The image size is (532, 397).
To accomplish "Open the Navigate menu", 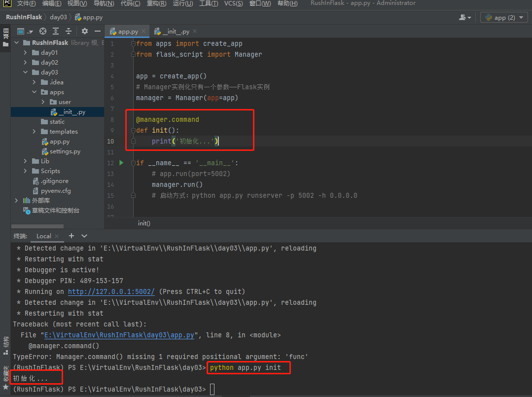I will tap(104, 3).
